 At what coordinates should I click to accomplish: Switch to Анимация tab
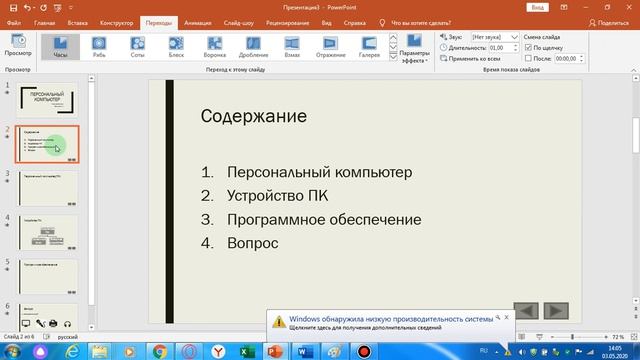198,23
